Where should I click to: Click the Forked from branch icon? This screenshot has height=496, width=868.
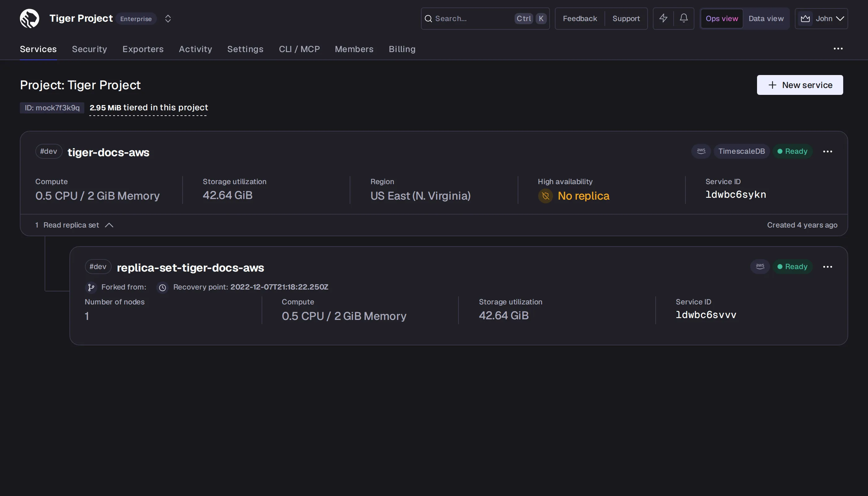[91, 287]
